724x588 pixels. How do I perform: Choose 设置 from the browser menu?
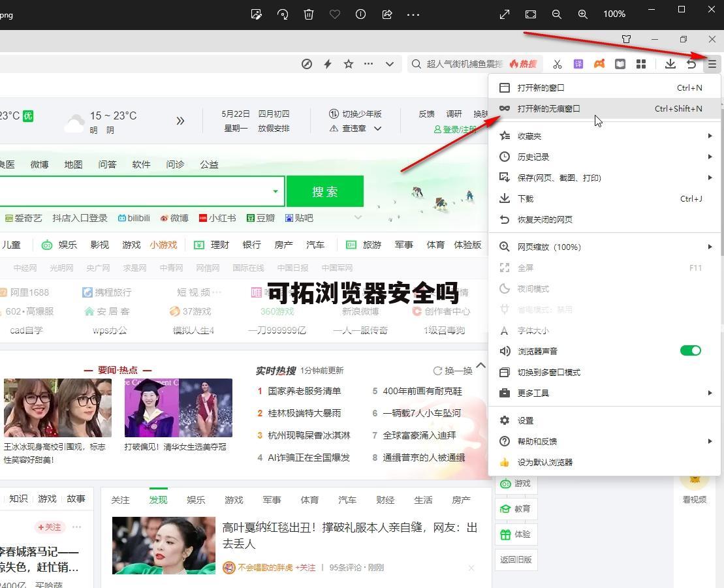pyautogui.click(x=526, y=421)
